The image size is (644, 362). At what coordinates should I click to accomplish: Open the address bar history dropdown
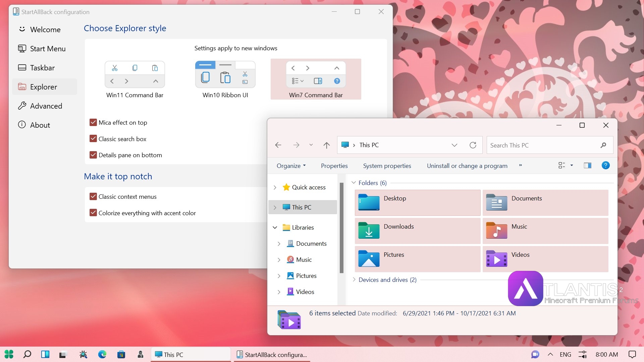point(454,145)
